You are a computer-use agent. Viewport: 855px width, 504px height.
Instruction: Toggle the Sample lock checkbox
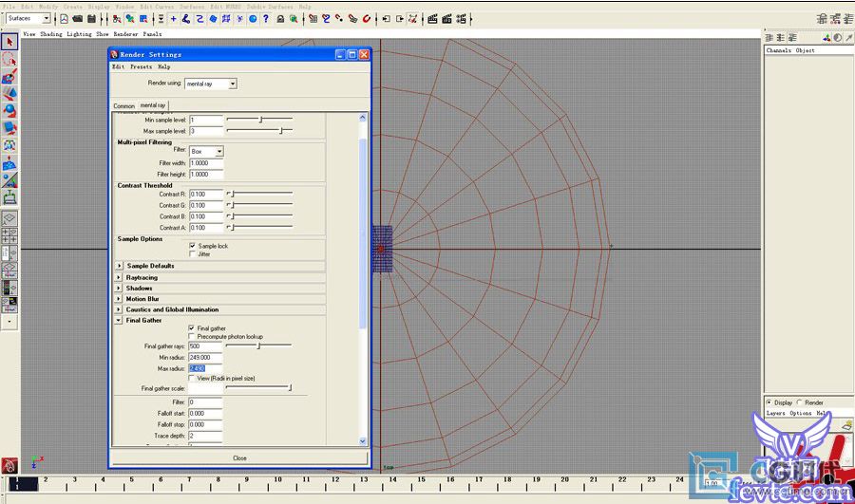(x=192, y=246)
